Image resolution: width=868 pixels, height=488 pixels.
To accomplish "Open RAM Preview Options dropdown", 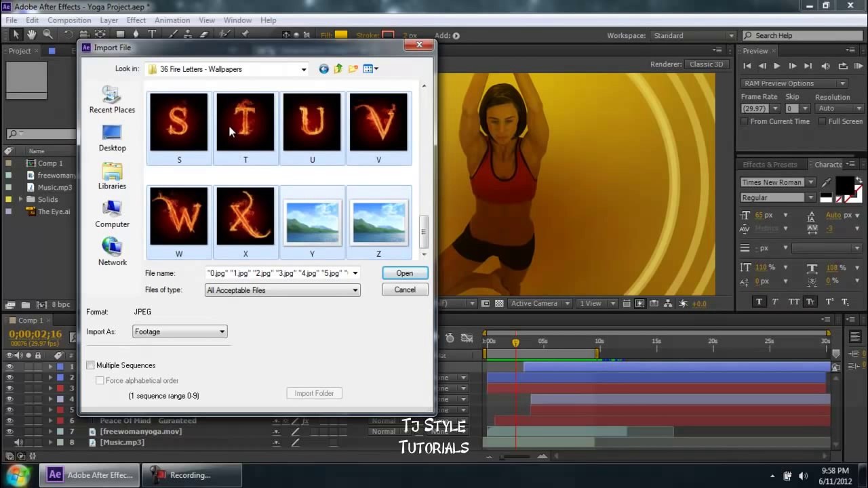I will 794,83.
